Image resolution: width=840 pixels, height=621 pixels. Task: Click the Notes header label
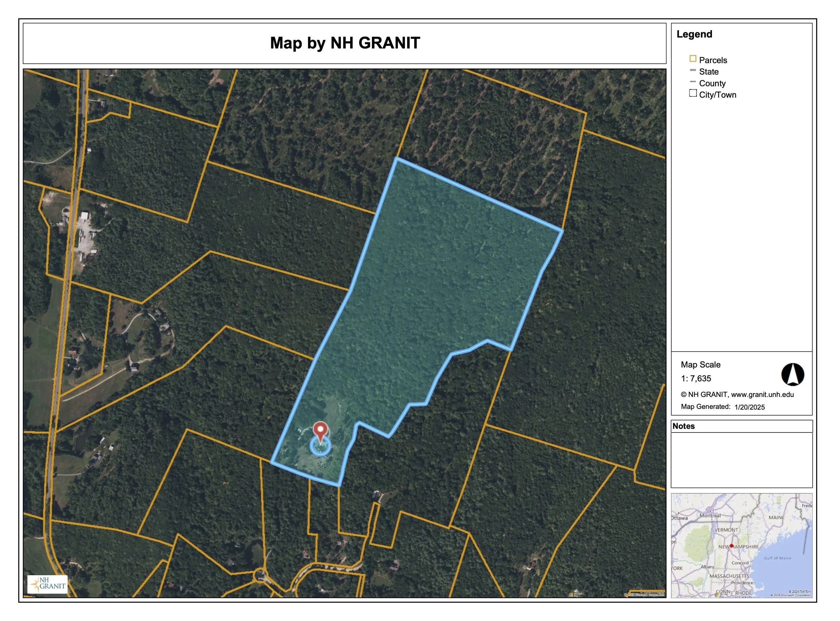[x=683, y=426]
